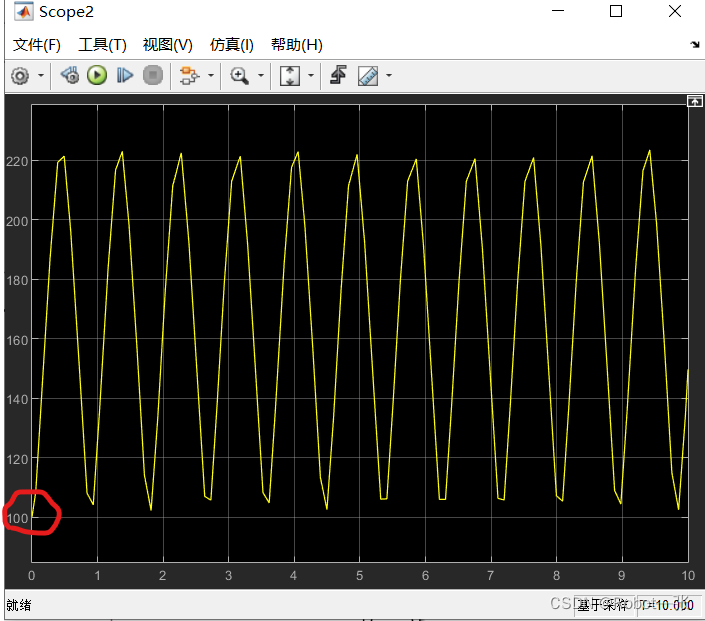
Task: Click the y-axis label 220
Action: (17, 161)
